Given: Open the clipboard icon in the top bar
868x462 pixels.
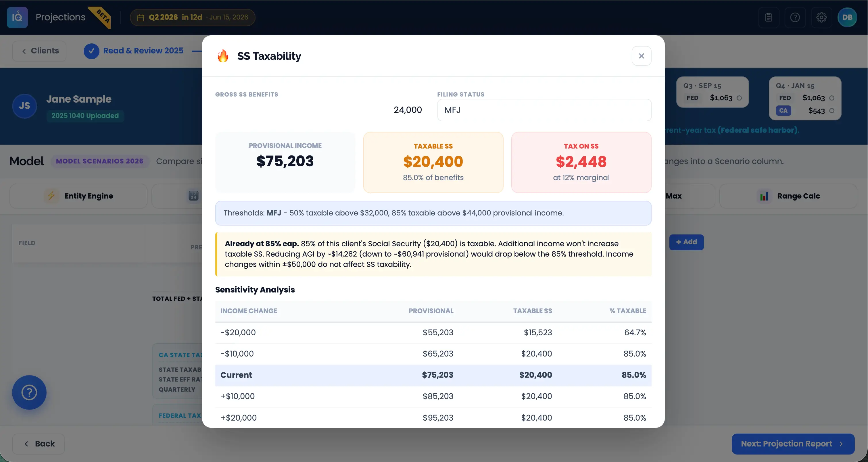Looking at the screenshot, I should pos(769,17).
